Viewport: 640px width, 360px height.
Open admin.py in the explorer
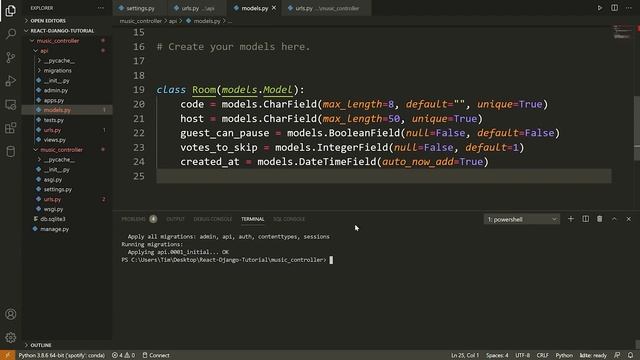pyautogui.click(x=56, y=90)
